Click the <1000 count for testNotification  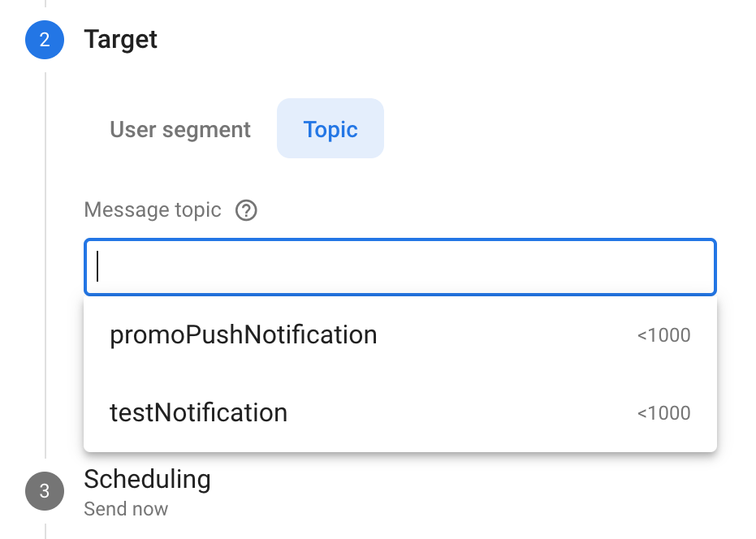pos(664,413)
